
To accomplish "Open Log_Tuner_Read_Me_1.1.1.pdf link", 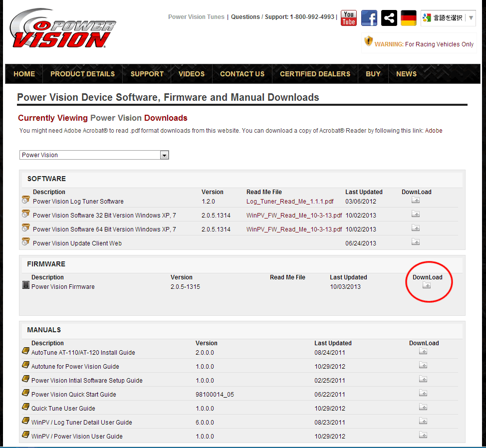I will [290, 202].
